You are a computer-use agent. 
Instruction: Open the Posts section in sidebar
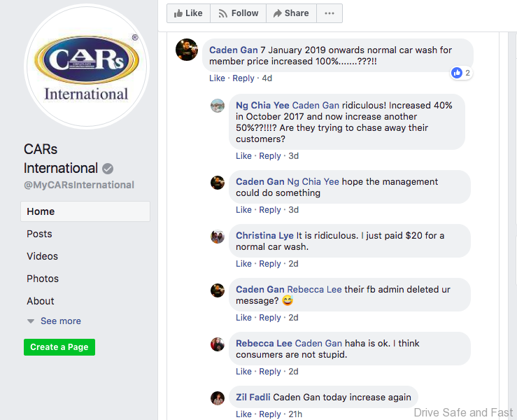pyautogui.click(x=39, y=234)
